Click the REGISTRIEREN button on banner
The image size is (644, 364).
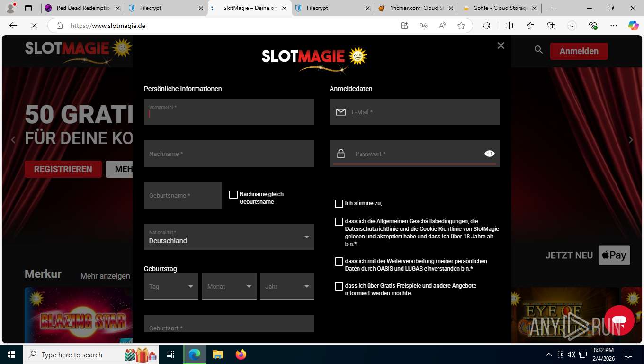[x=63, y=169]
